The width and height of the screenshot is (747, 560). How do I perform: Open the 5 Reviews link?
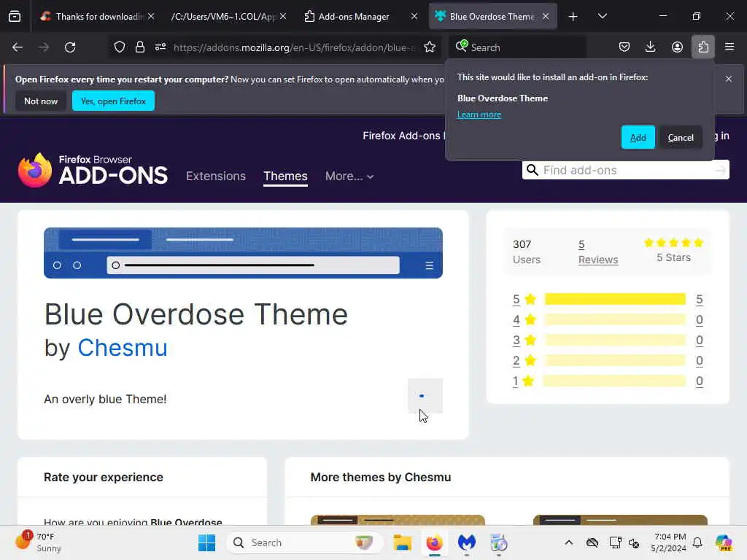[x=598, y=252]
